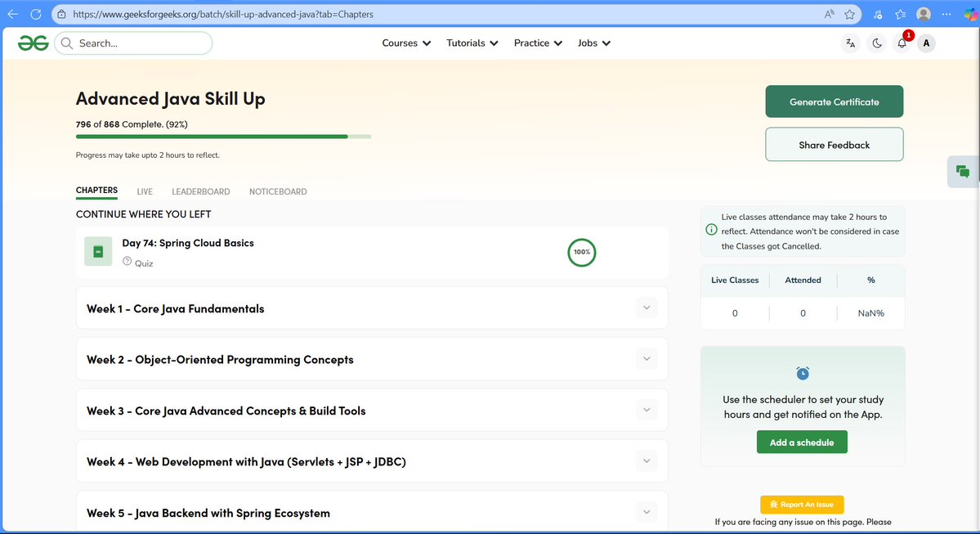
Task: Open the notifications bell
Action: [x=902, y=43]
